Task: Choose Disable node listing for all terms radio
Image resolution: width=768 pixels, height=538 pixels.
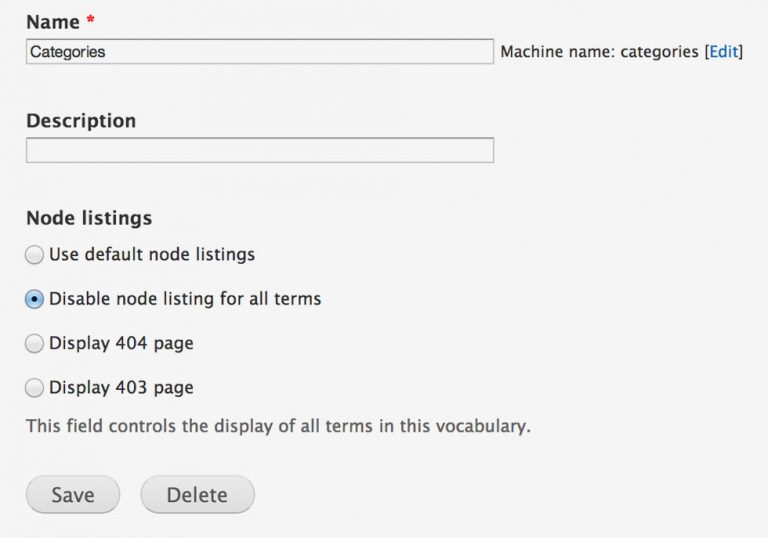Action: (35, 299)
